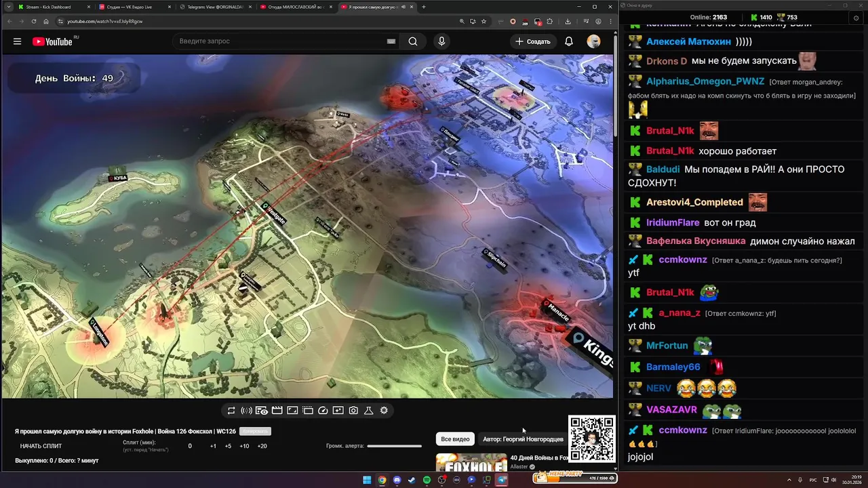Click the MEME PARTY taskbar widget

click(x=575, y=479)
